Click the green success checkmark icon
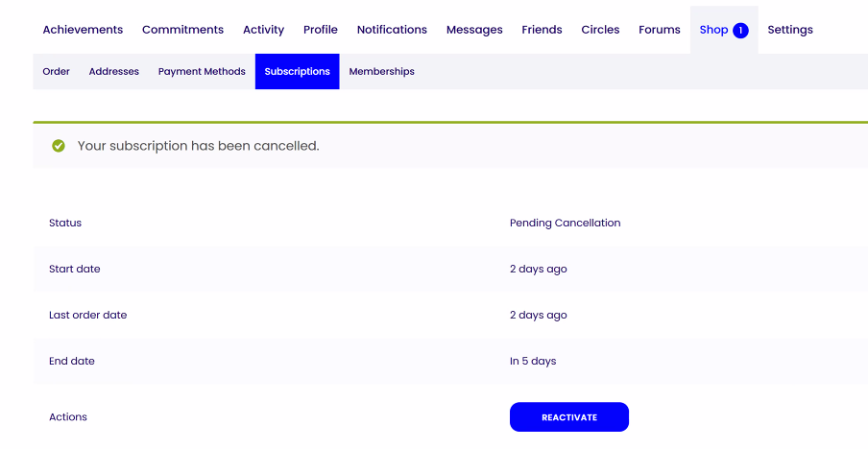This screenshot has height=449, width=868. (59, 146)
